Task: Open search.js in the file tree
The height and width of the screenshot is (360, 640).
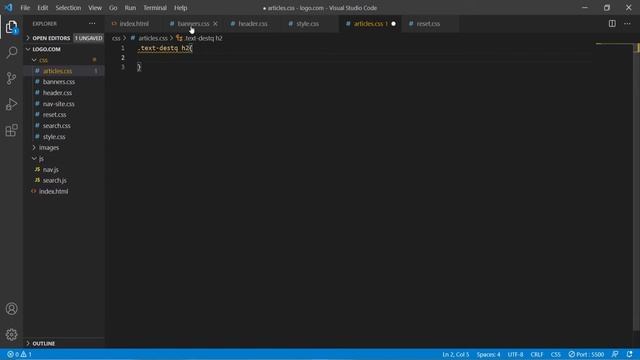Action: tap(55, 180)
